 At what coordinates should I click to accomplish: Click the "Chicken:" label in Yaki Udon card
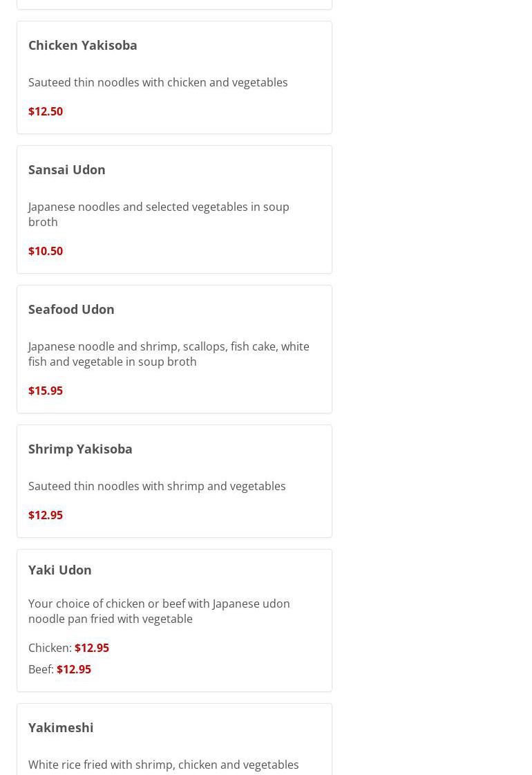tap(50, 648)
